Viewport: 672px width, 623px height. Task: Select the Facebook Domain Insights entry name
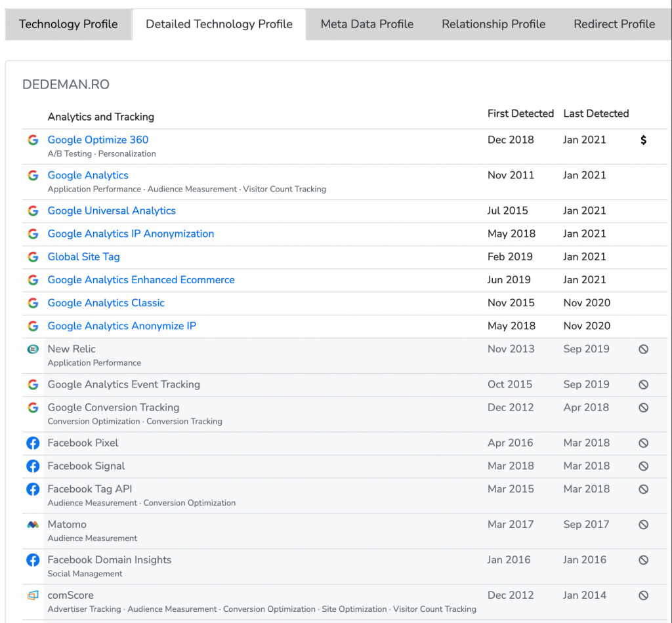click(110, 559)
